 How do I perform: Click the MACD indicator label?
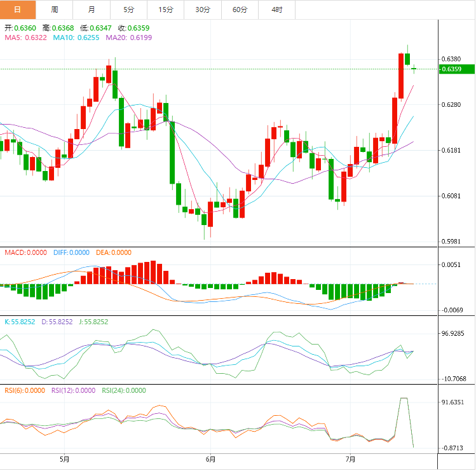pos(25,252)
